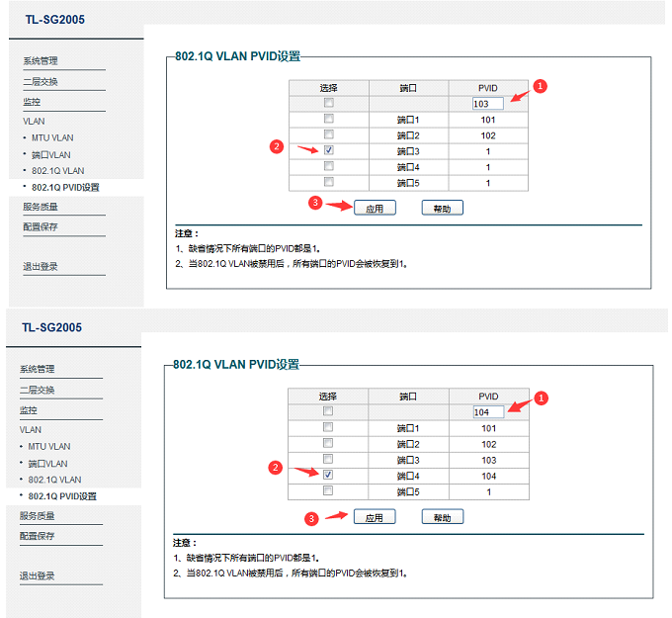This screenshot has width=672, height=618.
Task: Open 系统管理 in the upper sidebar
Action: click(x=41, y=61)
